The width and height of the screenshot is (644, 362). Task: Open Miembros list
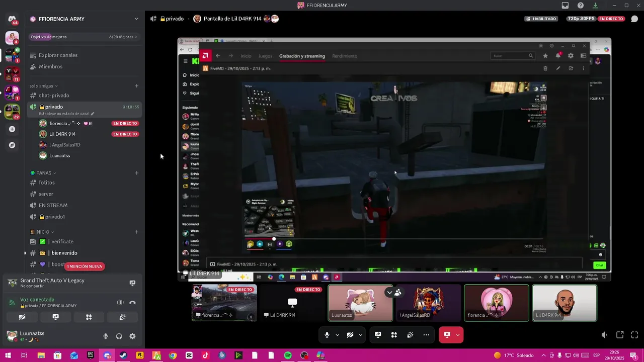pos(84,66)
